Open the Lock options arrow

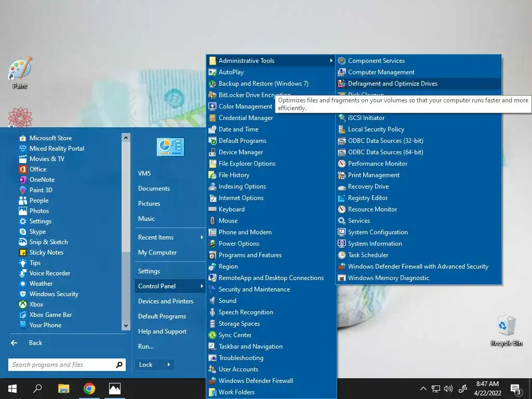point(169,365)
